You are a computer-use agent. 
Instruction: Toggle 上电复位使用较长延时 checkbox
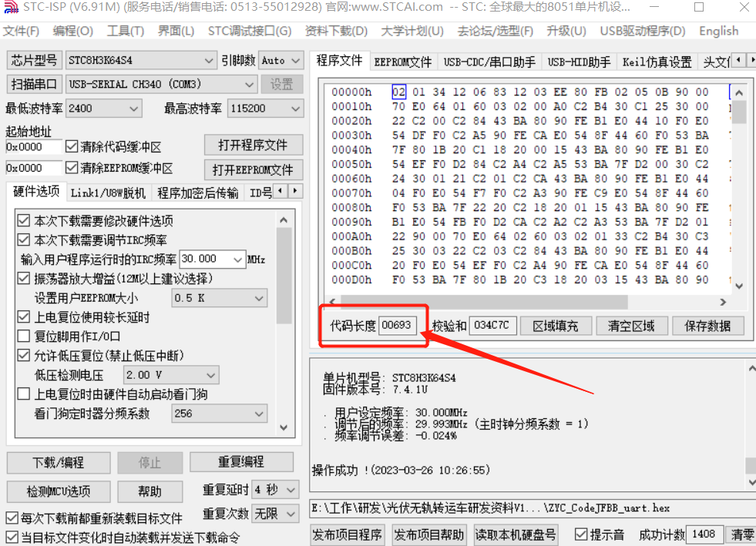tap(24, 317)
